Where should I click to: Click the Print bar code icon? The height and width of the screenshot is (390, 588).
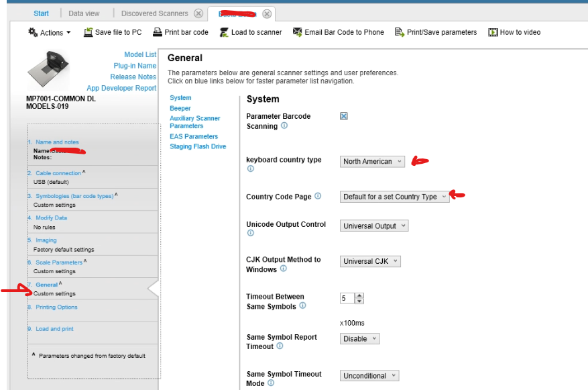pos(158,32)
